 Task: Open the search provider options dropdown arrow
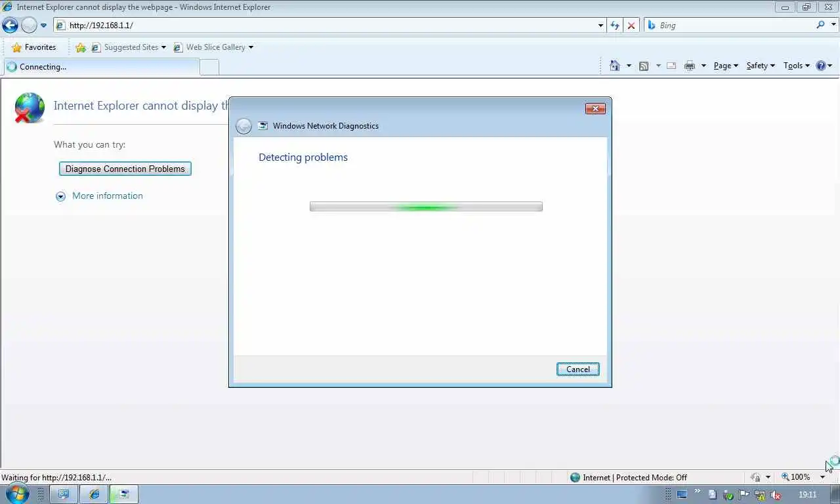pos(833,26)
